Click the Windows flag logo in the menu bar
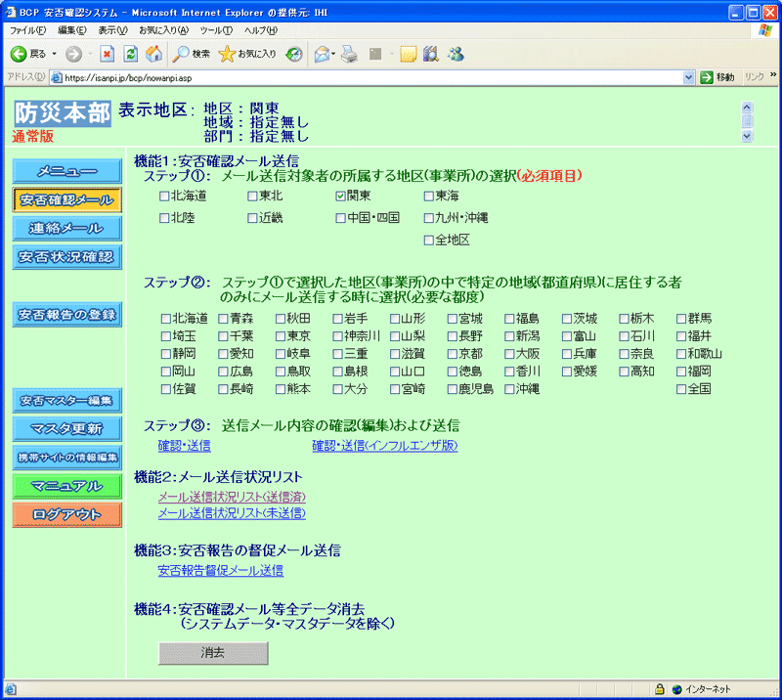Viewport: 782px width, 700px height. 765,31
